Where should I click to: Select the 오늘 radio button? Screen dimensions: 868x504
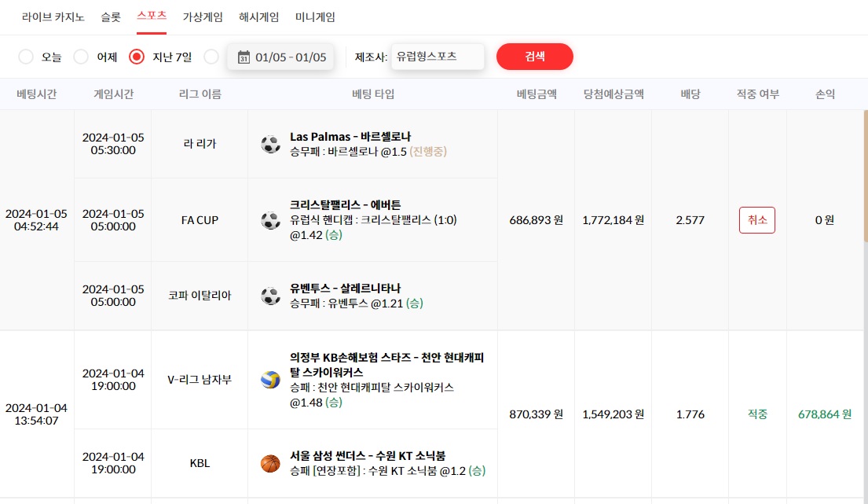coord(25,57)
